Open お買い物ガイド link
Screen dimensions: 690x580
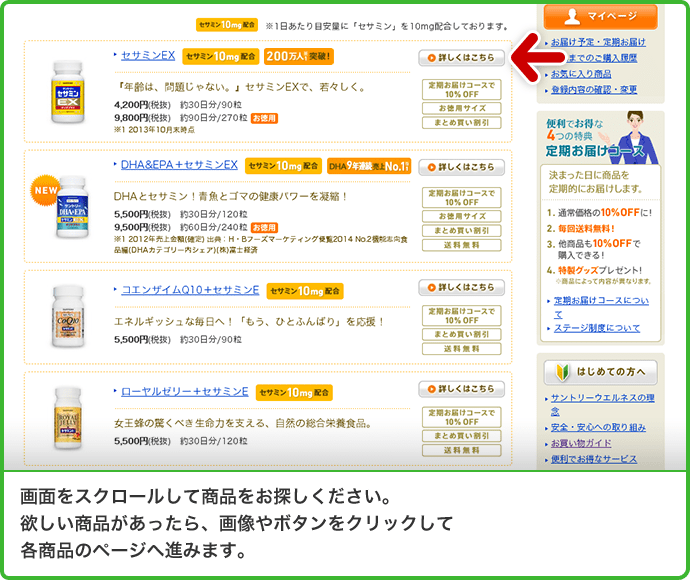(581, 444)
